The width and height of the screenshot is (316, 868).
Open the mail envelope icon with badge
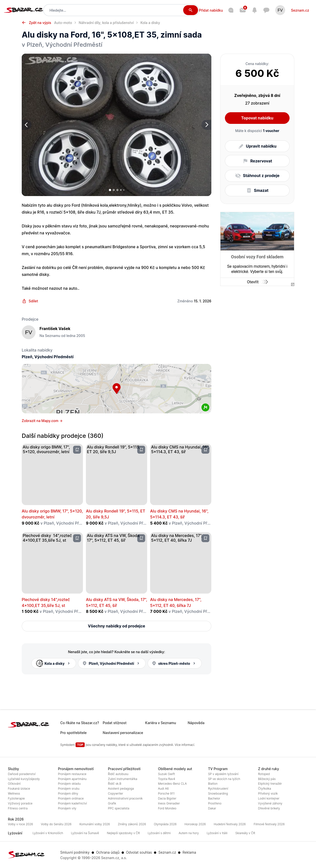point(242,10)
